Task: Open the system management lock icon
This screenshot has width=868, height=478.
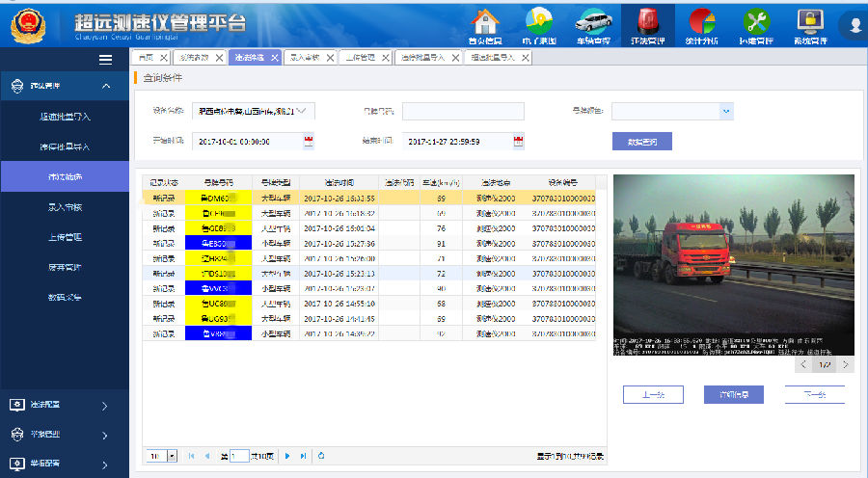Action: click(809, 20)
